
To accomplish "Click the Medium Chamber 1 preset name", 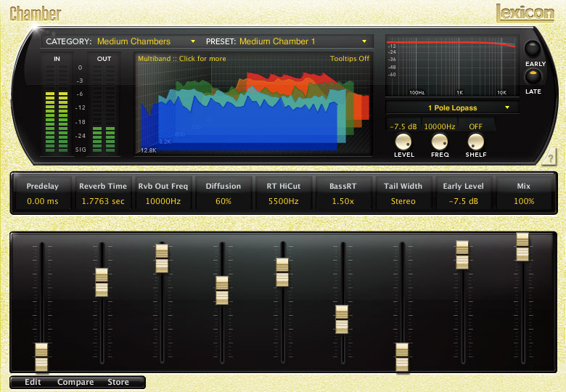I will (277, 41).
